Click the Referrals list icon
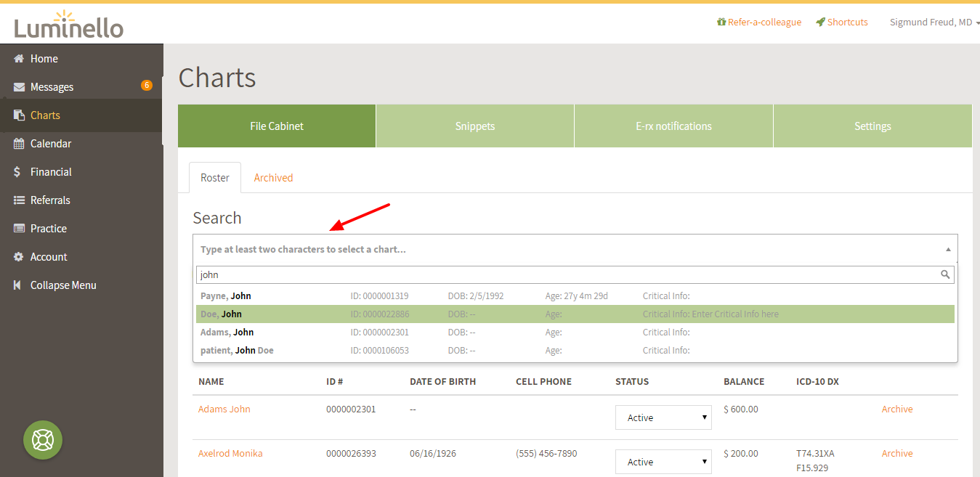 point(19,200)
